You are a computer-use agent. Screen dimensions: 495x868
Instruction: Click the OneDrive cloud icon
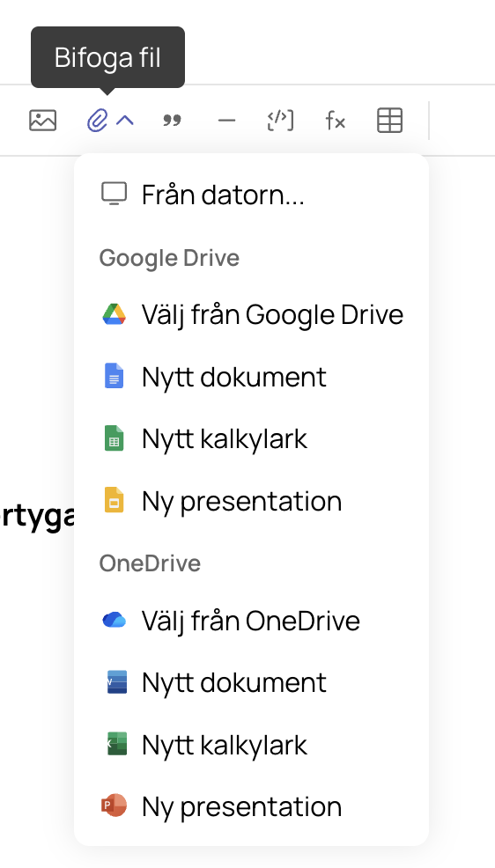click(x=114, y=620)
